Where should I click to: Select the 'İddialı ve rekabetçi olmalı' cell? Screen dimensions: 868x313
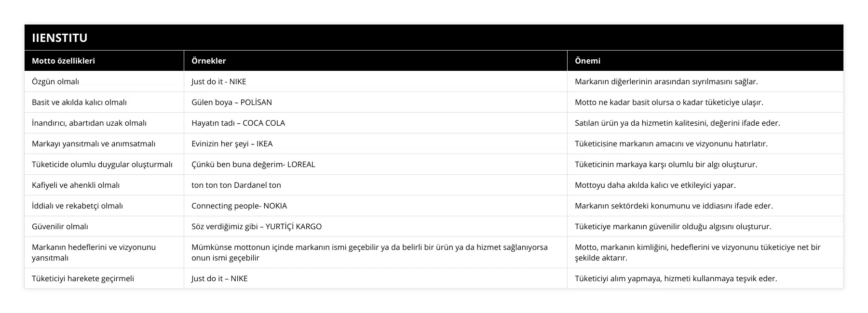point(77,206)
